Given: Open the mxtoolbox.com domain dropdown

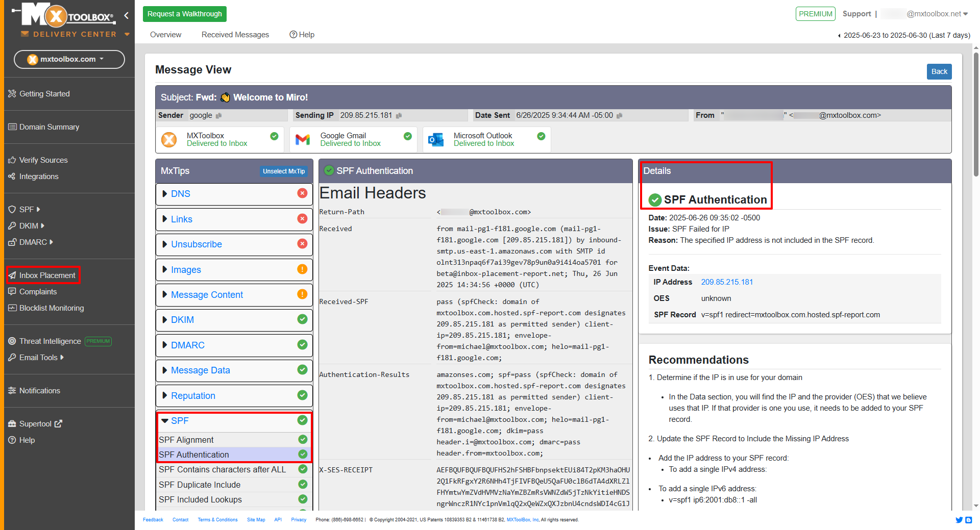Looking at the screenshot, I should 69,59.
